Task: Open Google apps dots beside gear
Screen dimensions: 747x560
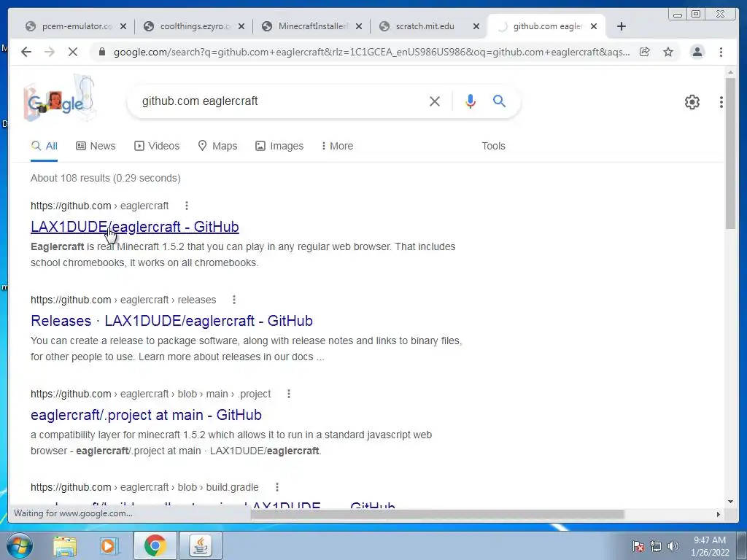Action: (x=721, y=102)
